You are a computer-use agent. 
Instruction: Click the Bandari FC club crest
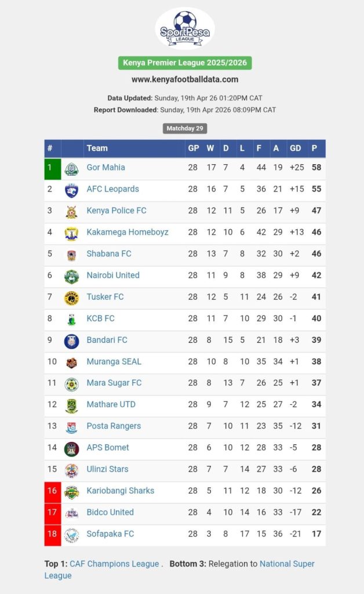pyautogui.click(x=71, y=341)
